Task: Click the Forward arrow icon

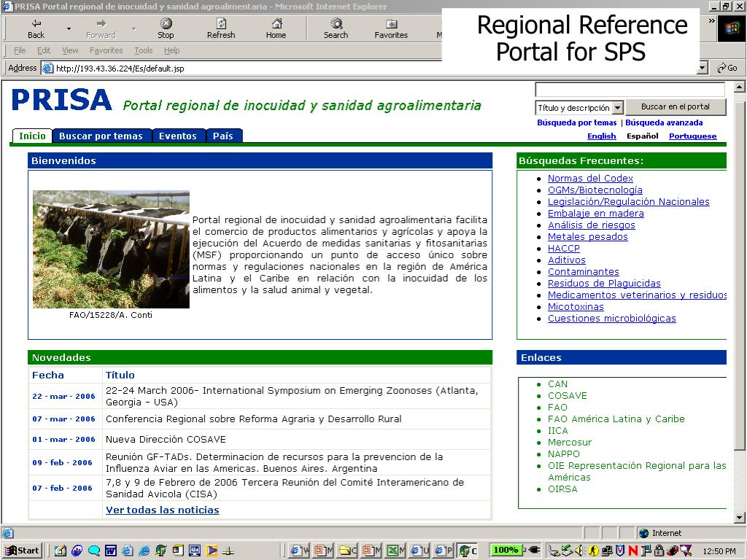Action: (101, 23)
